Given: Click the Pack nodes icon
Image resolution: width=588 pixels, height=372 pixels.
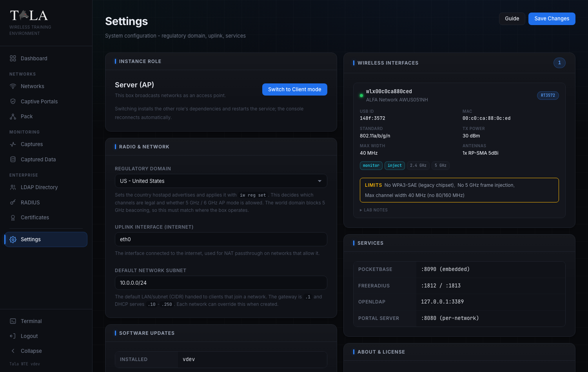Looking at the screenshot, I should pyautogui.click(x=13, y=116).
